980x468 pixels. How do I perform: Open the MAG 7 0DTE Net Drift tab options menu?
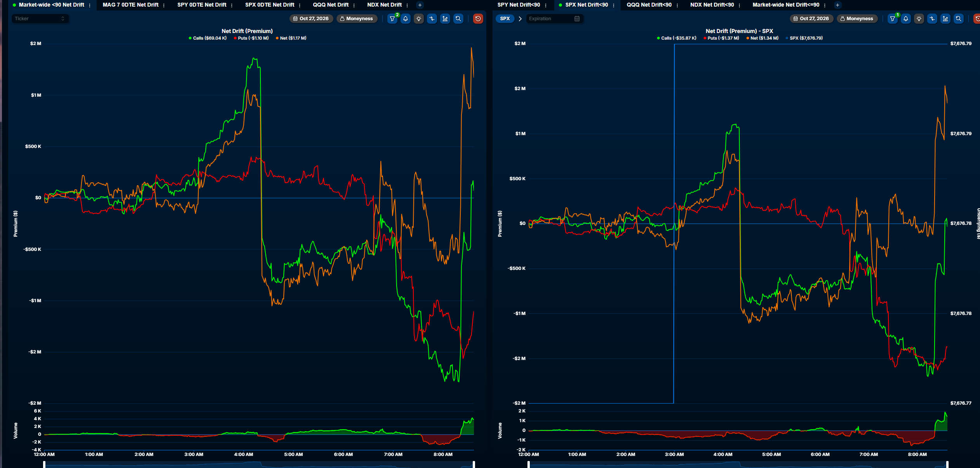tap(164, 5)
